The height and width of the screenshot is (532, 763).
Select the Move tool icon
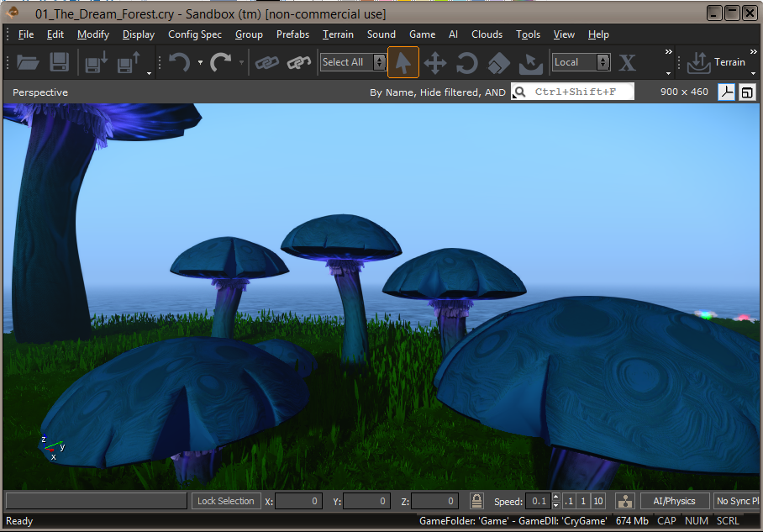tap(435, 63)
